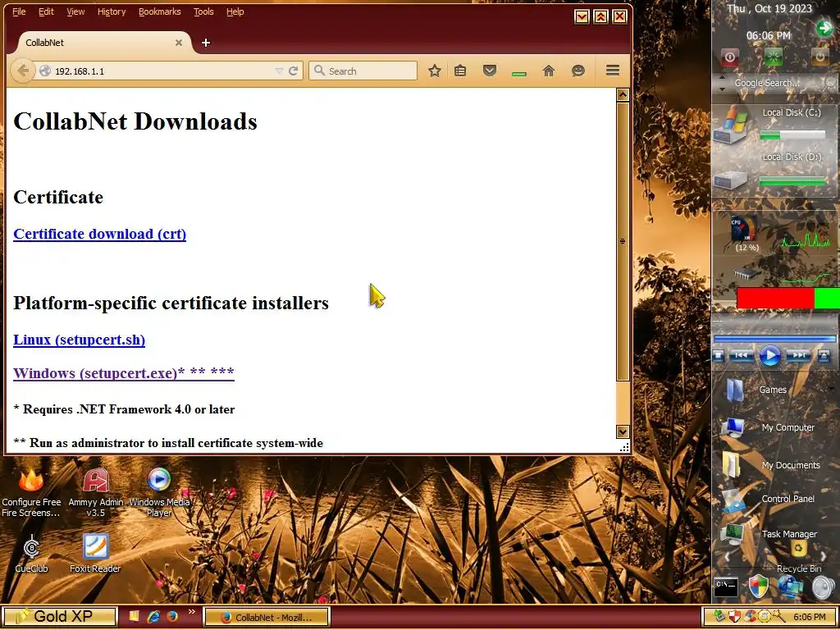840x630 pixels.
Task: Click the back arrow in Firefox
Action: [x=22, y=71]
